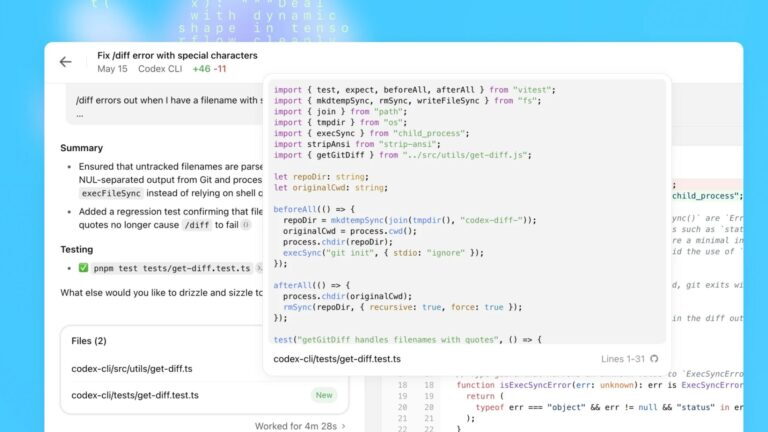Open codex-cli/src/utils/get-diff.ts file
The width and height of the screenshot is (768, 432).
coord(132,369)
